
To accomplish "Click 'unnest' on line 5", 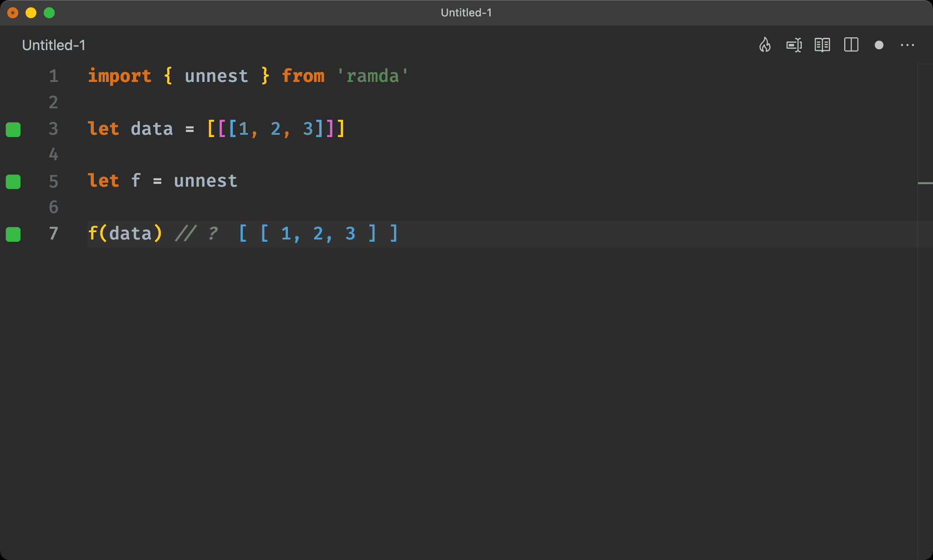I will (x=205, y=181).
